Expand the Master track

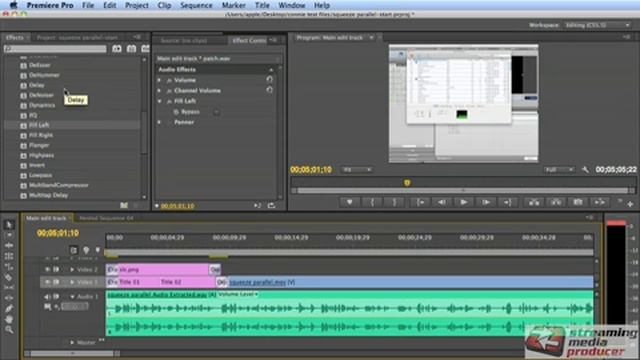coord(72,342)
